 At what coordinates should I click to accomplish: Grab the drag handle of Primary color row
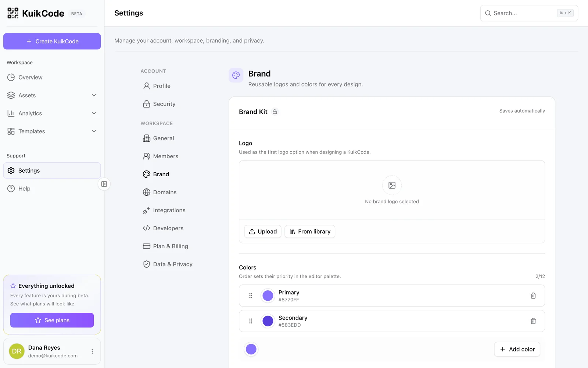click(251, 296)
